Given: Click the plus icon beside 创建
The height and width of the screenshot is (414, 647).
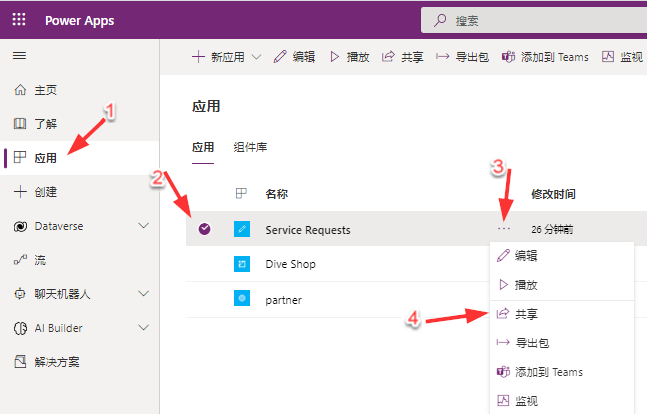Looking at the screenshot, I should (20, 192).
